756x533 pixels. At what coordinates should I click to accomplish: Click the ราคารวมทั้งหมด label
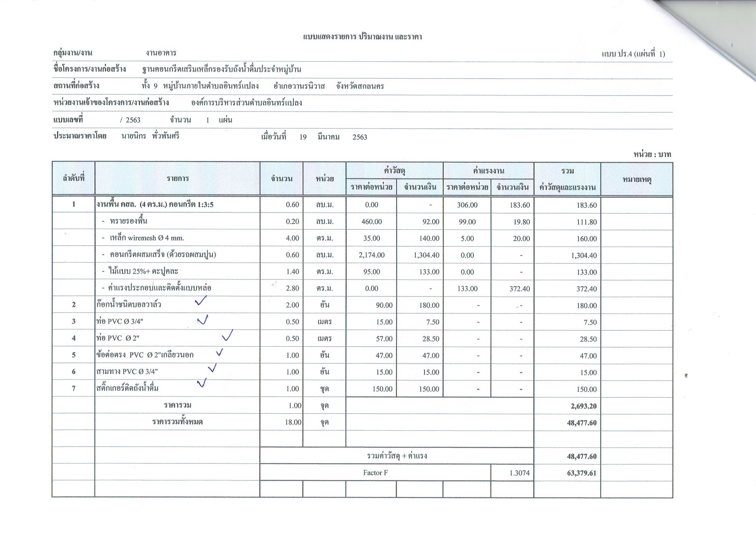click(x=177, y=422)
